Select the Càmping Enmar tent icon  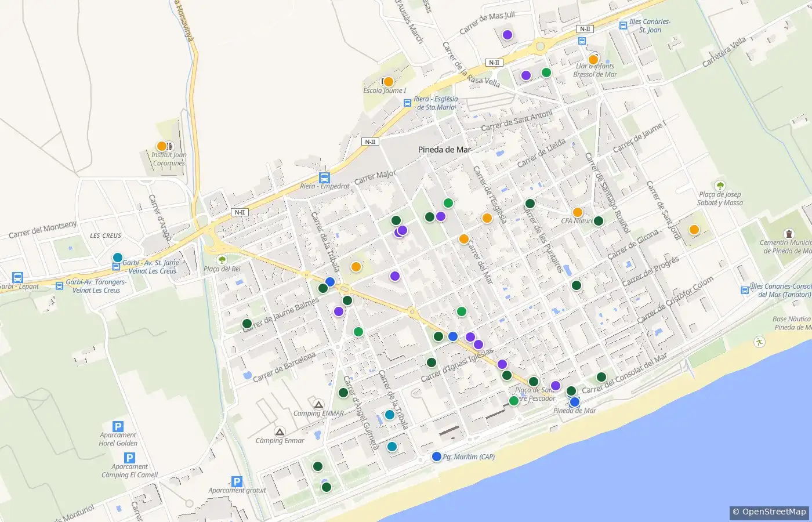(x=280, y=432)
